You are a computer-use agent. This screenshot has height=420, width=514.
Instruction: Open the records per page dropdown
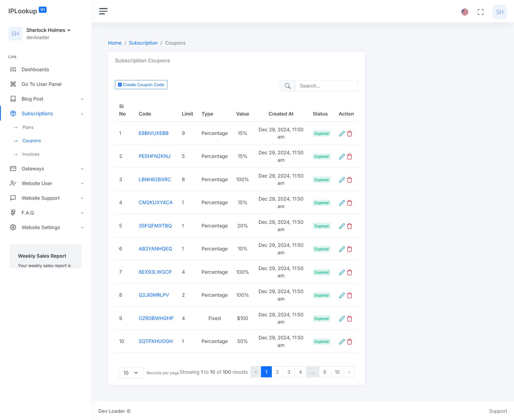click(x=131, y=373)
